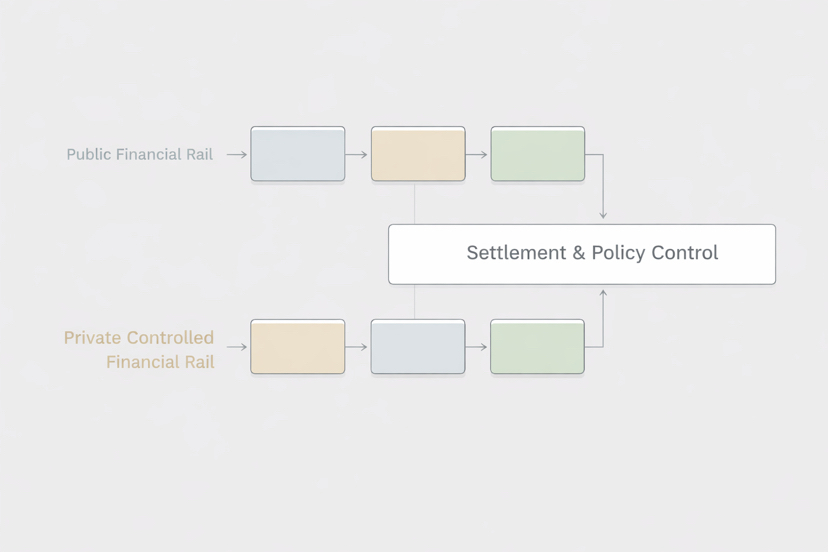Select the beige box in the private rail row
This screenshot has width=828, height=552.
[297, 347]
